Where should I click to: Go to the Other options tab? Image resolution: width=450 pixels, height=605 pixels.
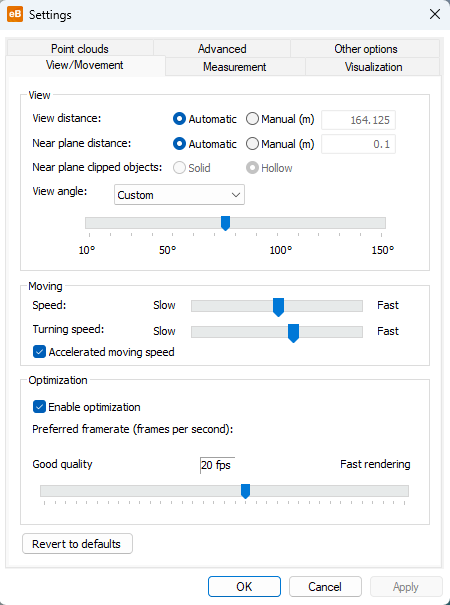[x=365, y=49]
